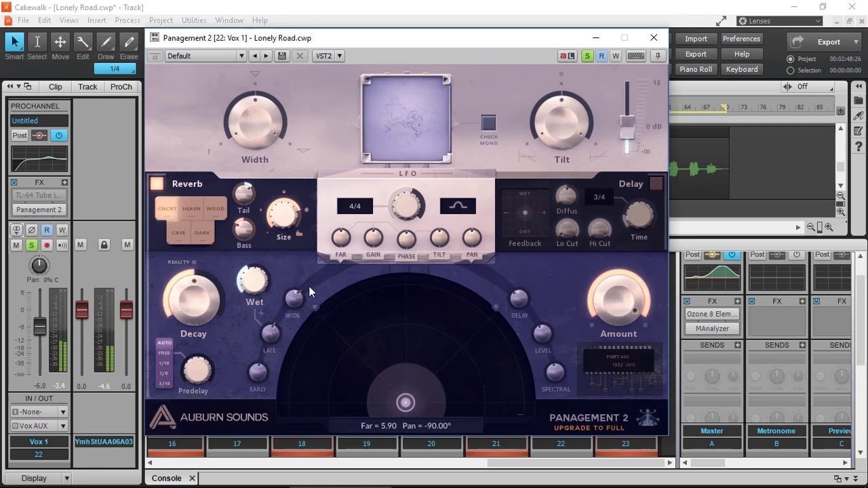Click the lock icon on the strip
This screenshot has width=868, height=488.
pos(104,245)
